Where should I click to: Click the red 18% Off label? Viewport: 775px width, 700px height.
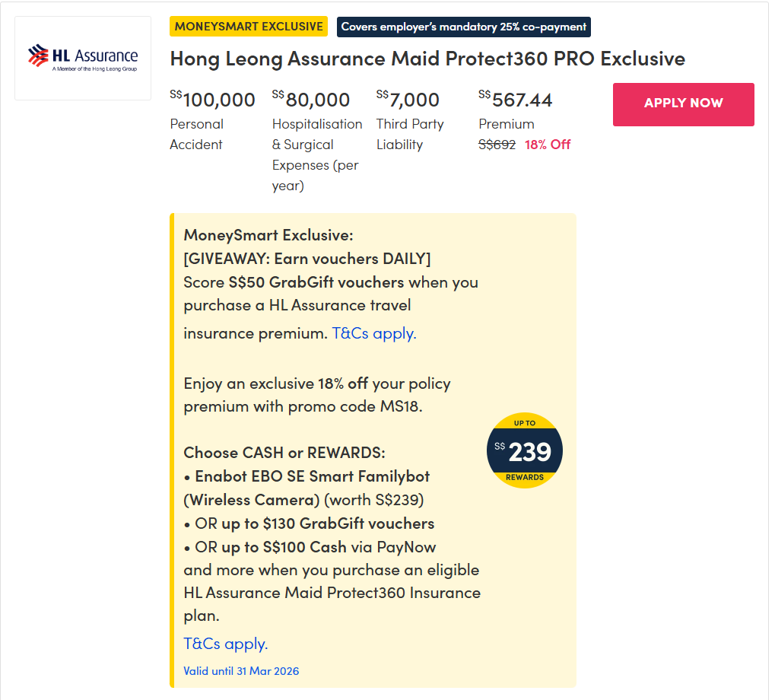[548, 145]
